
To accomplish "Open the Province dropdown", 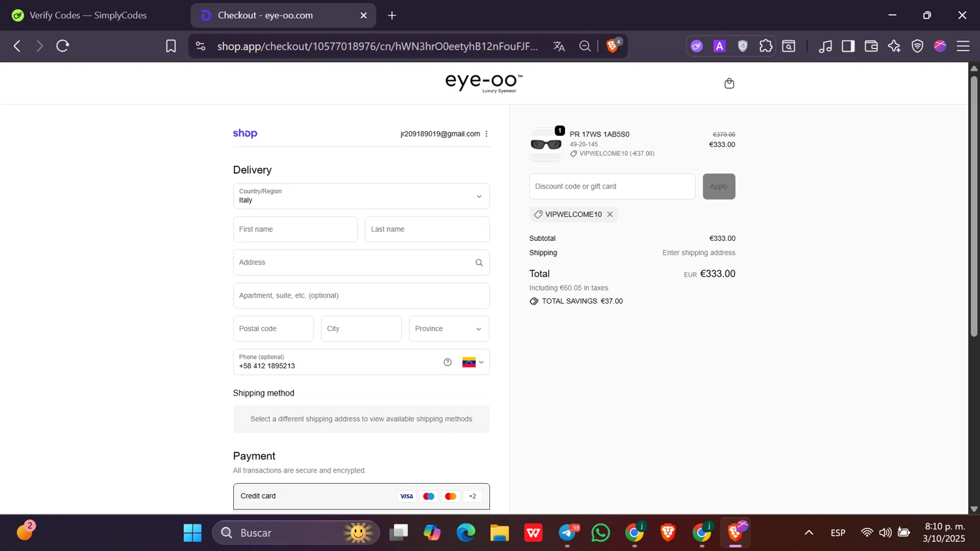I will click(x=449, y=329).
